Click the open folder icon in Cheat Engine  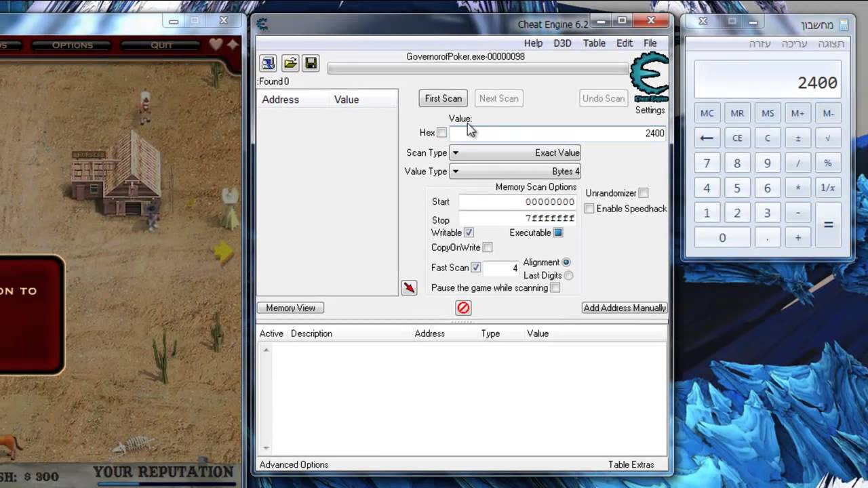point(290,64)
